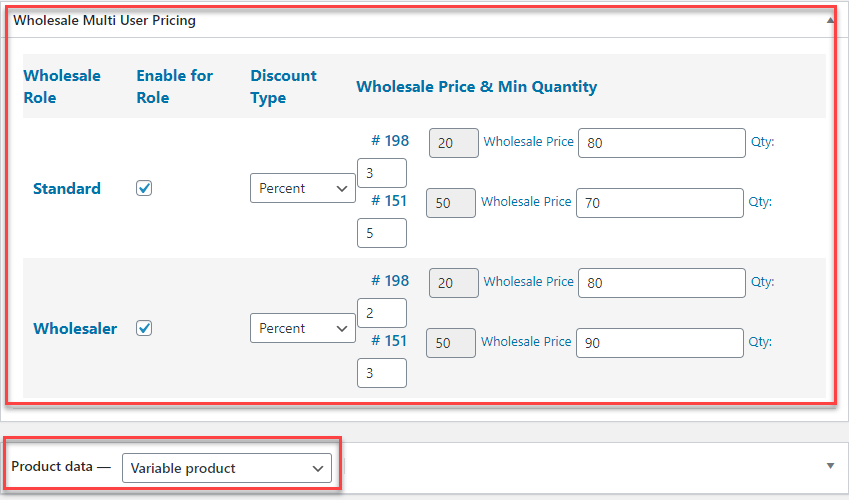Click Standard #198 quantity field

381,173
